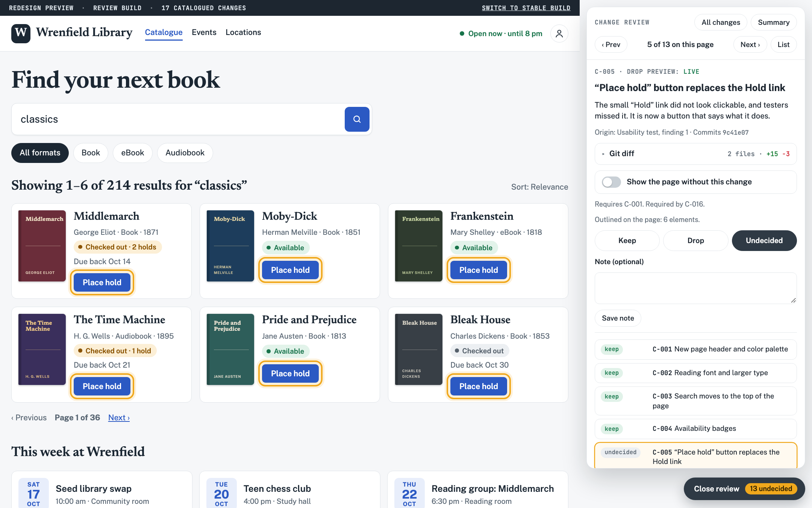Click the search magnifier button
This screenshot has height=508, width=812.
click(x=357, y=119)
